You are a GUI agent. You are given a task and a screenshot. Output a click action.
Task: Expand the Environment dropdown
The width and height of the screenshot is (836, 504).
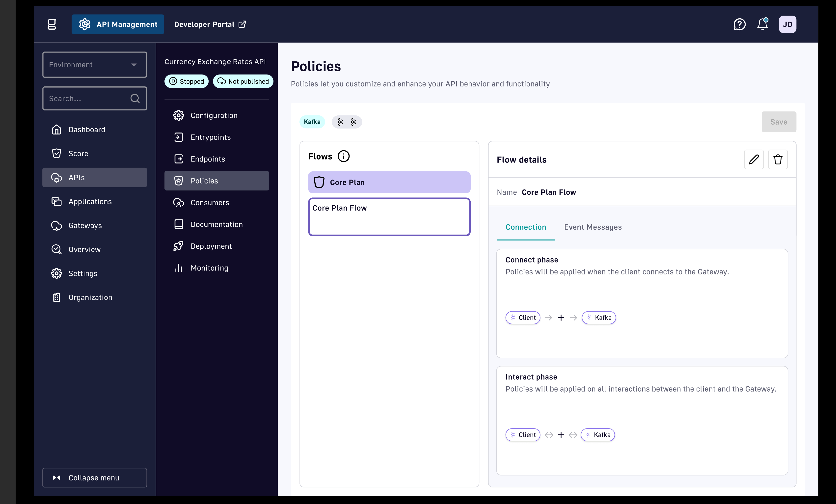pos(95,64)
